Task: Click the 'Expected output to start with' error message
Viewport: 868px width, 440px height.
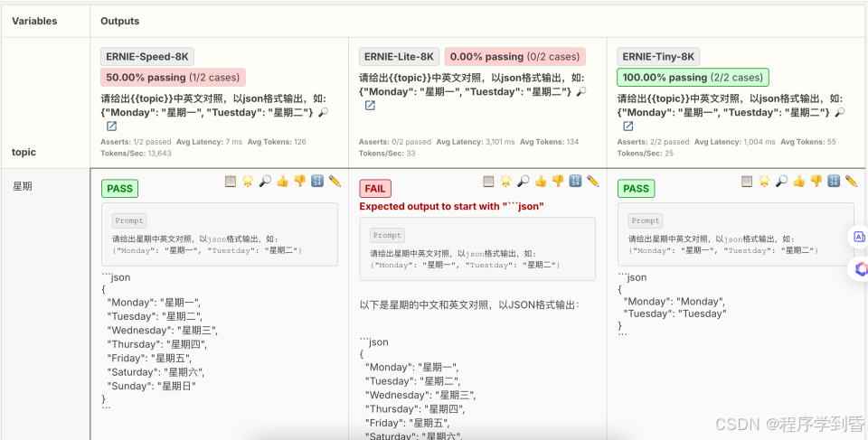Action: 452,206
